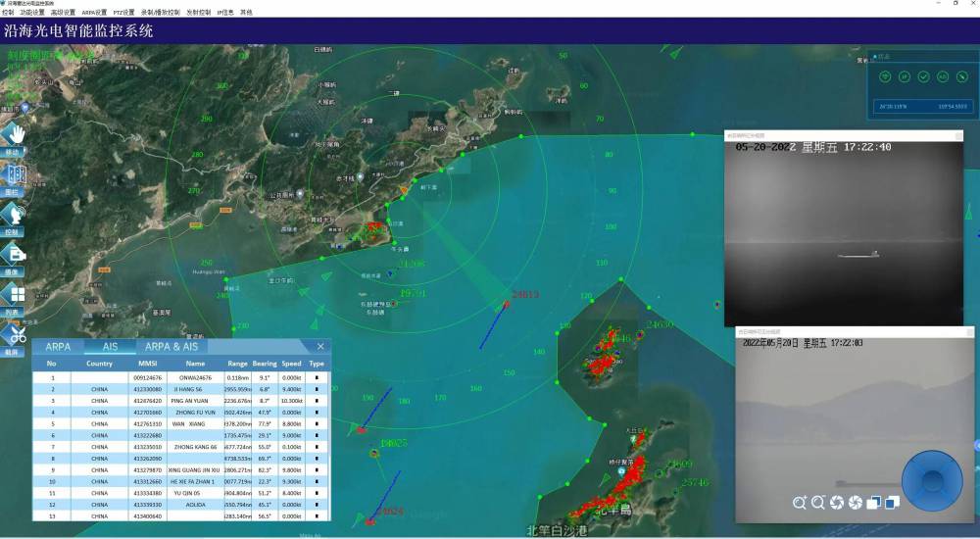Viewport: 980px width, 539px height.
Task: Select target marker 18025 on map
Action: [374, 454]
